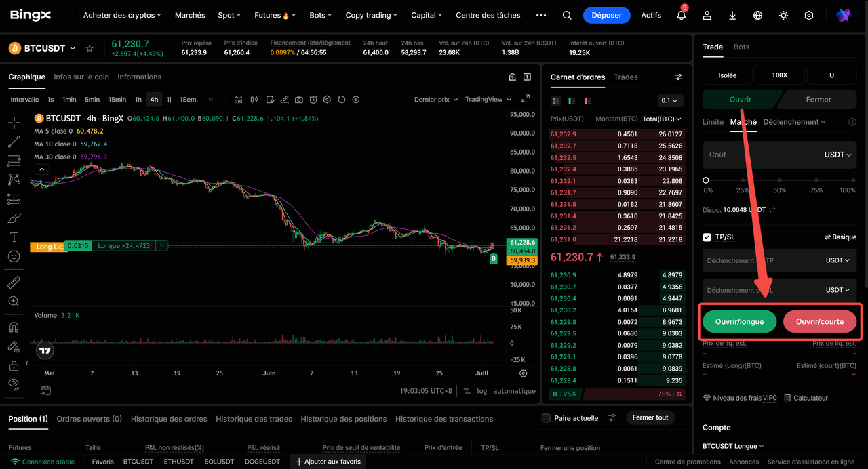The height and width of the screenshot is (469, 868).
Task: Click Ouvrir/longue button
Action: pos(739,321)
